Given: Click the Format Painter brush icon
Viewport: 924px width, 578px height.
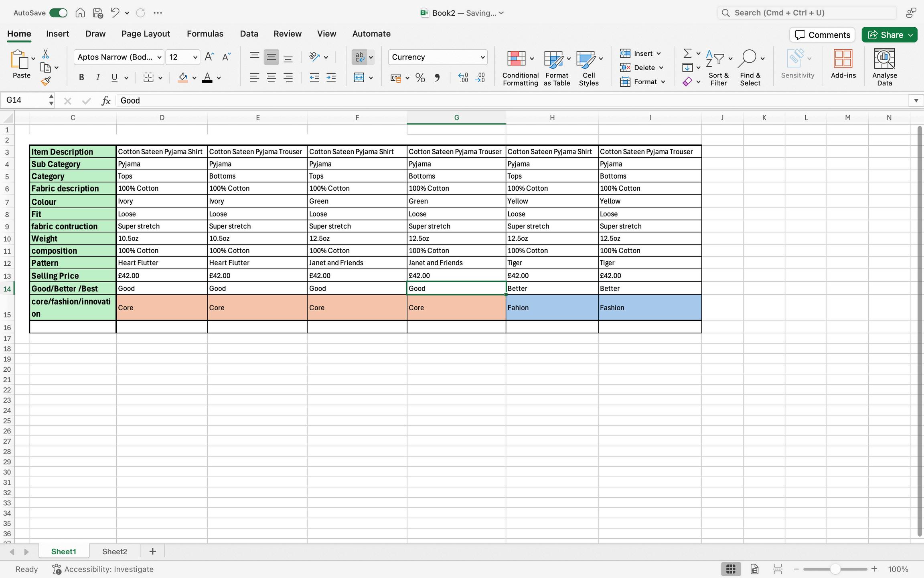Looking at the screenshot, I should coord(46,81).
